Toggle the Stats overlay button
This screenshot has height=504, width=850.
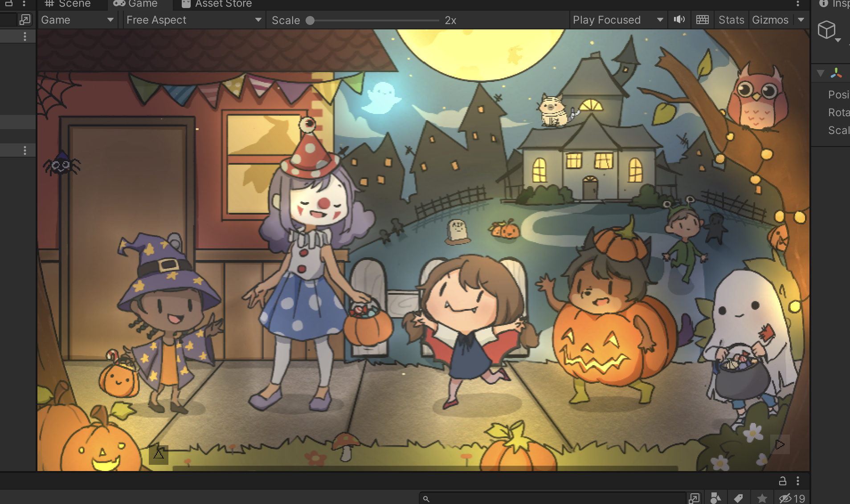[x=731, y=20]
